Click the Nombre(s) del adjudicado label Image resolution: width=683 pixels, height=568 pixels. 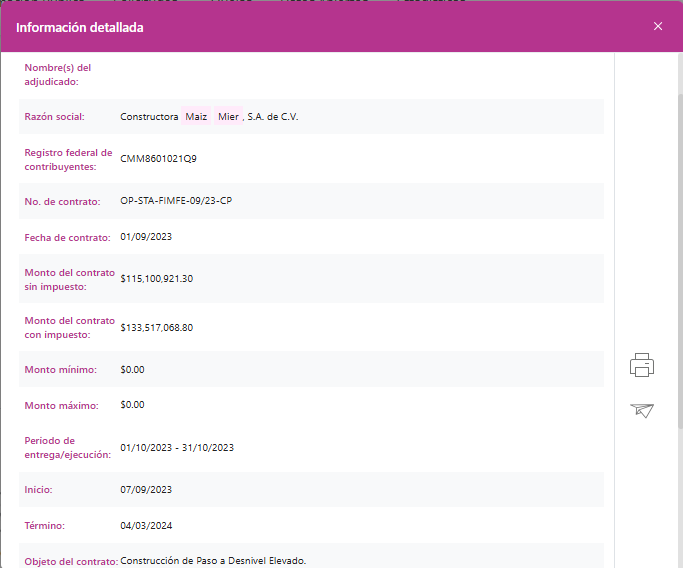coord(58,74)
